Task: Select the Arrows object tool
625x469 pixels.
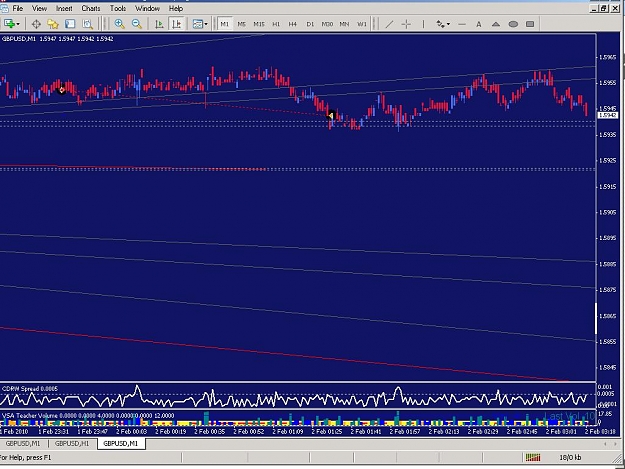Action: pos(440,24)
